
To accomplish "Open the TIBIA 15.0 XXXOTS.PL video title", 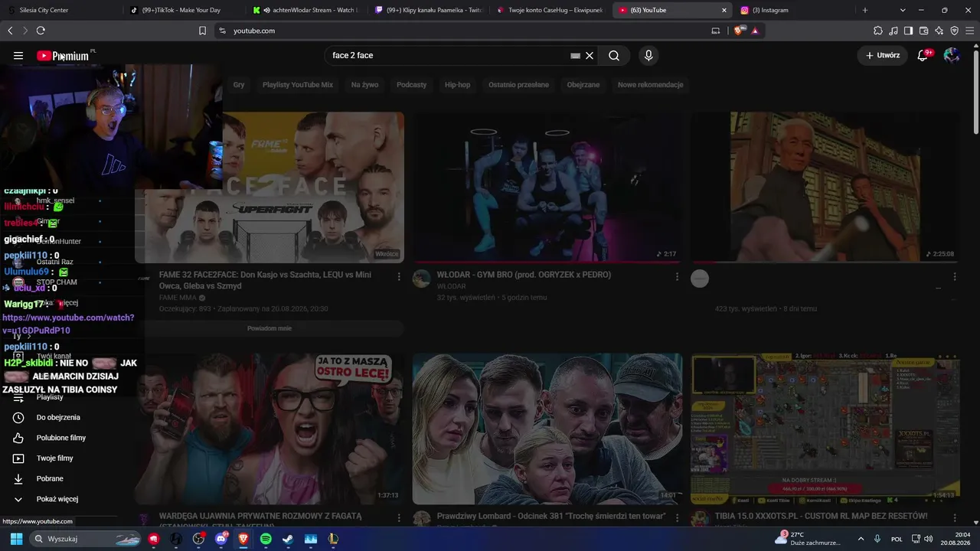I will [822, 517].
